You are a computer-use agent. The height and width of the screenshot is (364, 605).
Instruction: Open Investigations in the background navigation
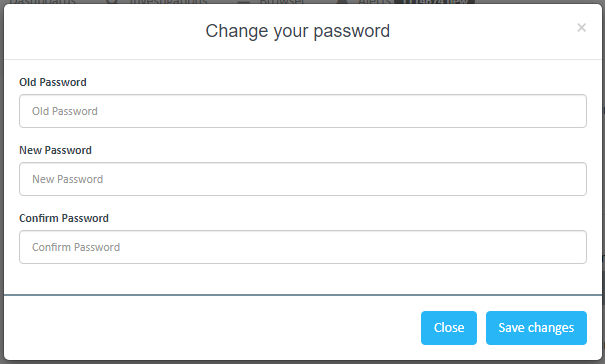point(169,2)
